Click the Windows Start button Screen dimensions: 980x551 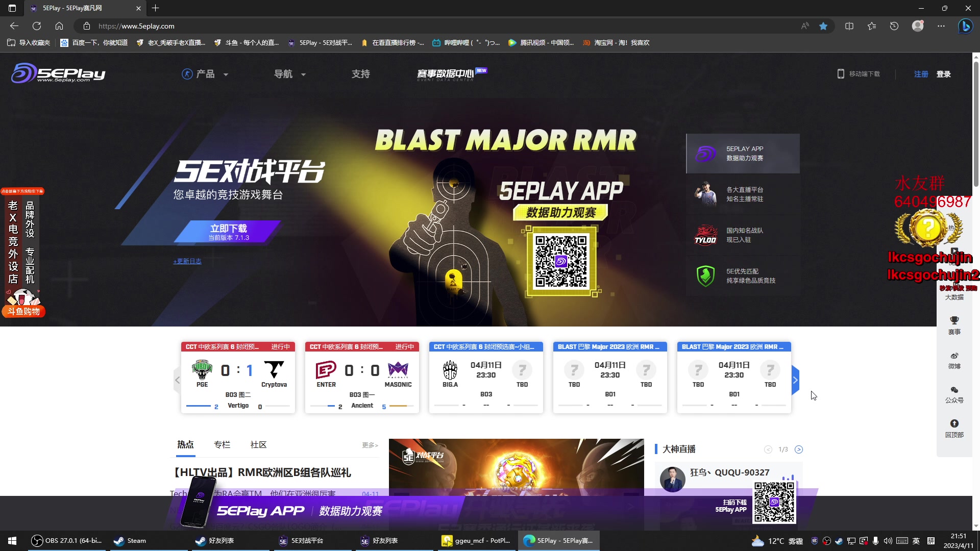point(12,541)
